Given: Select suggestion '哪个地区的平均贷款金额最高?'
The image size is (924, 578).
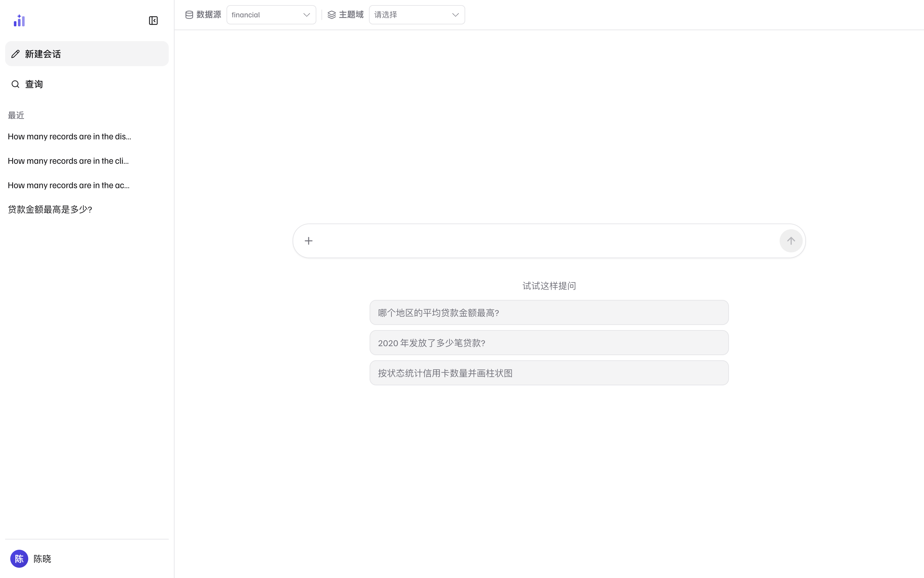Looking at the screenshot, I should pos(549,313).
